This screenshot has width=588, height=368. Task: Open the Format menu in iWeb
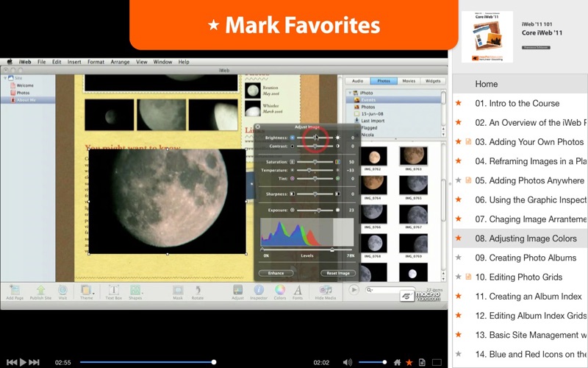[x=96, y=62]
